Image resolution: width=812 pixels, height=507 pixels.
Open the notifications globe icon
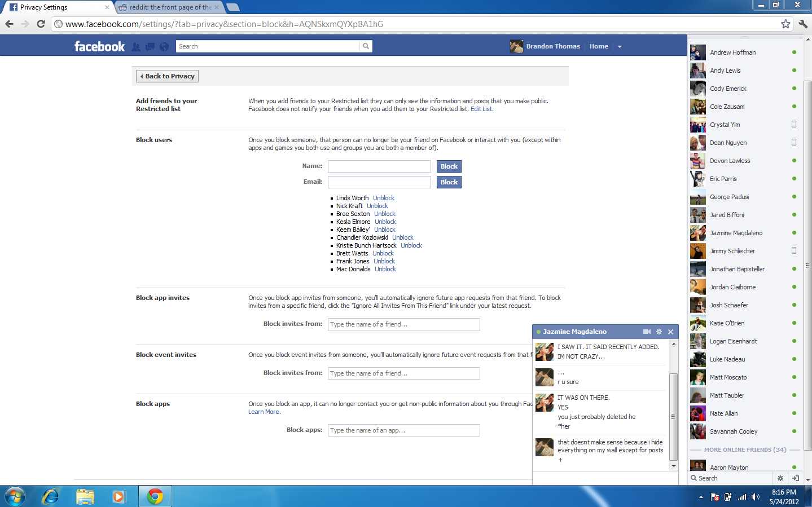[x=164, y=47]
